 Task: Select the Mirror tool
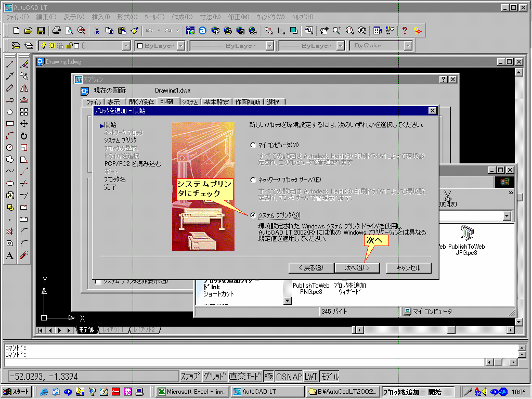click(24, 88)
